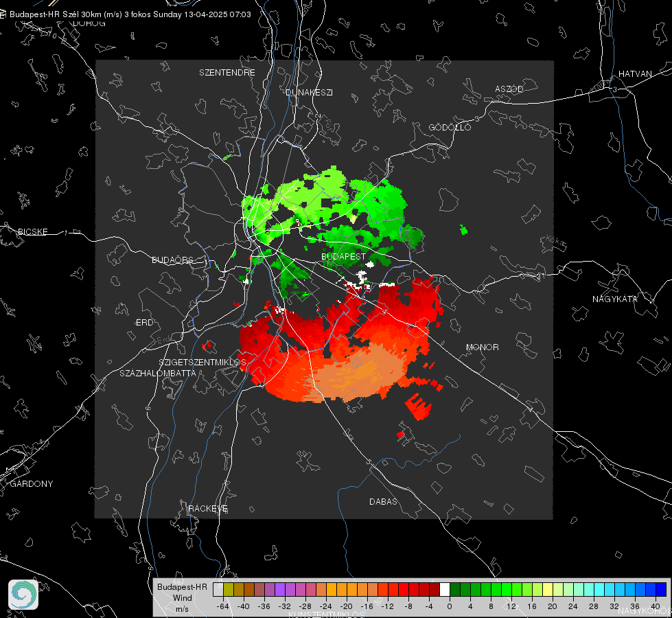Click the MONOR town label

point(482,347)
